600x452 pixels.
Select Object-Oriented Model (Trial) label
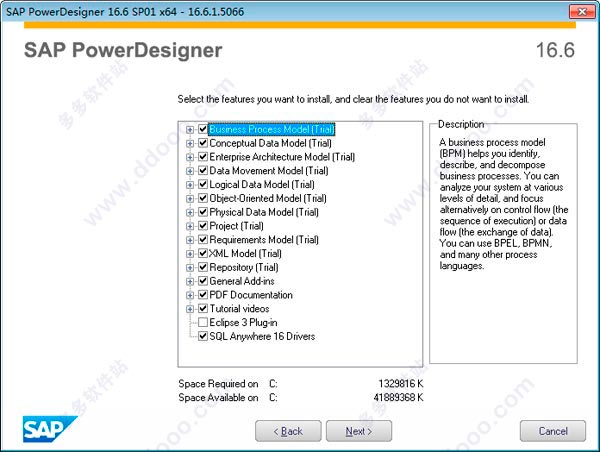coord(268,198)
